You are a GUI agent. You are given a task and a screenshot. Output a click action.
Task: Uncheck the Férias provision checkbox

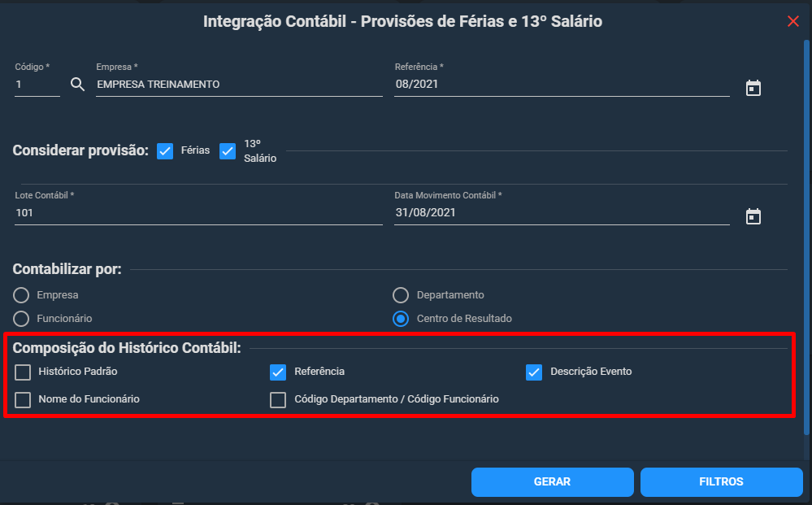[x=165, y=151]
